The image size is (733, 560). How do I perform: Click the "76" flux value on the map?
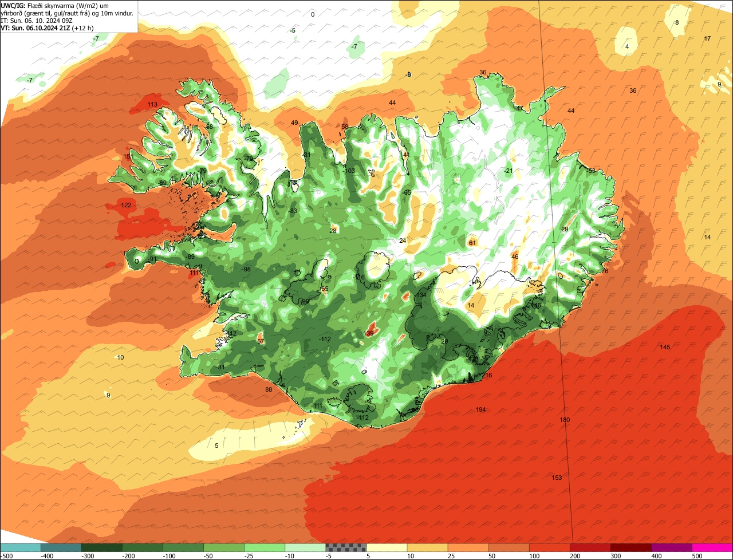tap(605, 271)
